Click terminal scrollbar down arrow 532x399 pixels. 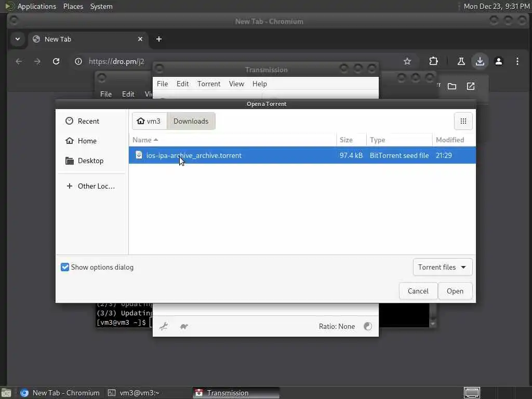point(433,324)
